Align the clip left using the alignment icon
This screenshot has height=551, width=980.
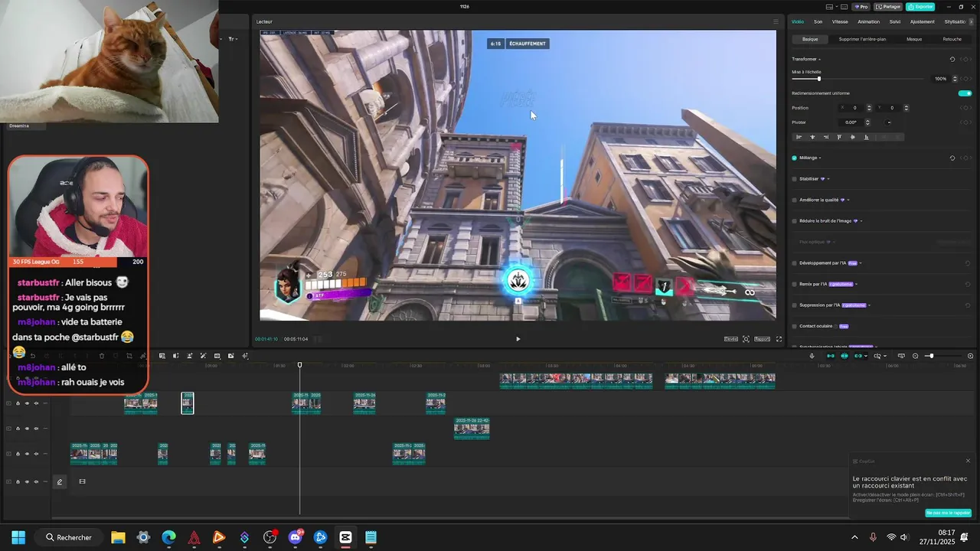coord(799,137)
